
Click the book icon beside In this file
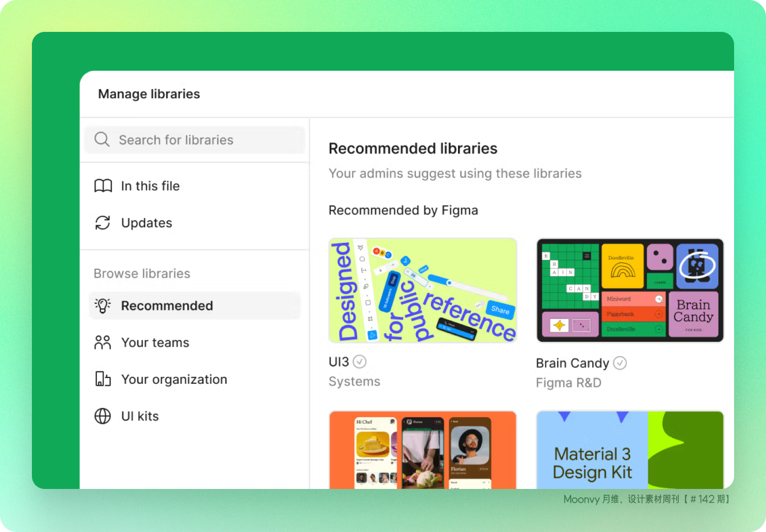pyautogui.click(x=103, y=186)
